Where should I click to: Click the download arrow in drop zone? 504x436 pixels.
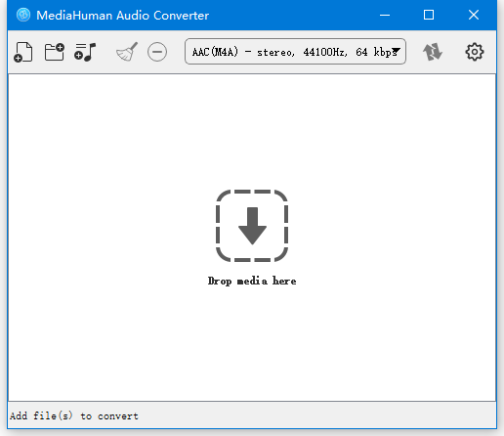(252, 226)
